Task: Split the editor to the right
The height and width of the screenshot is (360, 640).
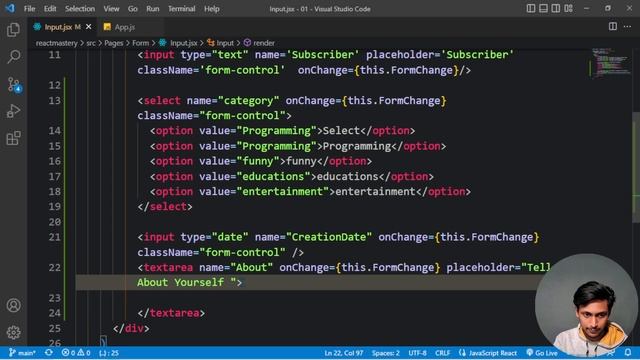Action: coord(613,27)
